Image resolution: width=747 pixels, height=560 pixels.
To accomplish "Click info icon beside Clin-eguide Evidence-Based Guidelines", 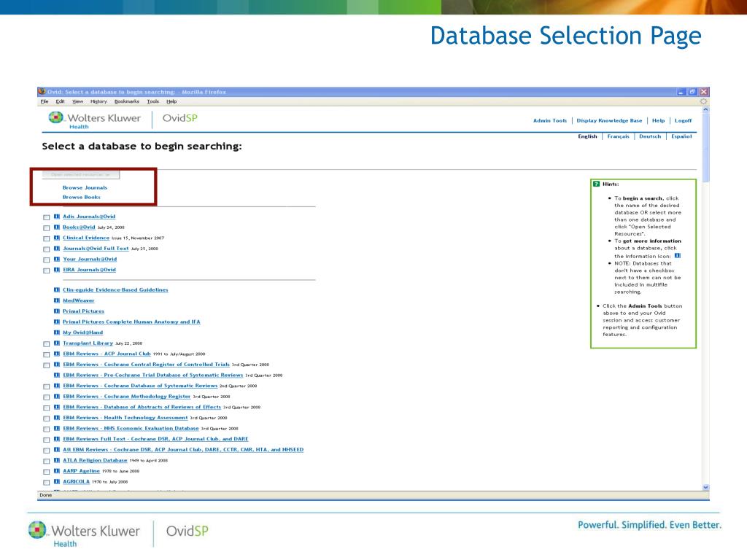I will 57,289.
